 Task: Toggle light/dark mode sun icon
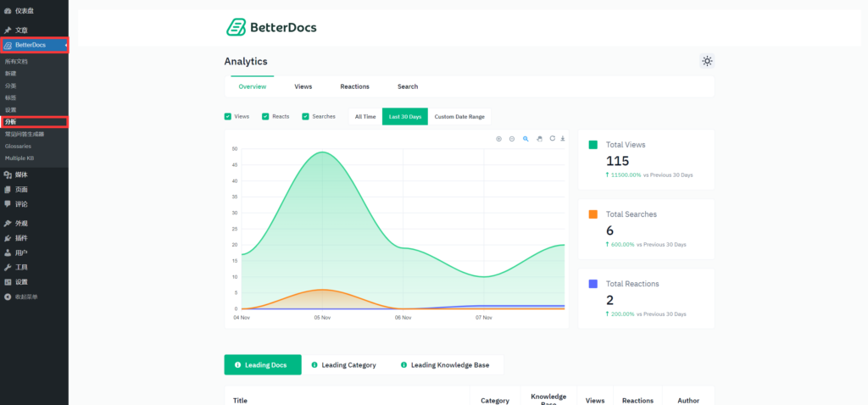click(x=707, y=61)
